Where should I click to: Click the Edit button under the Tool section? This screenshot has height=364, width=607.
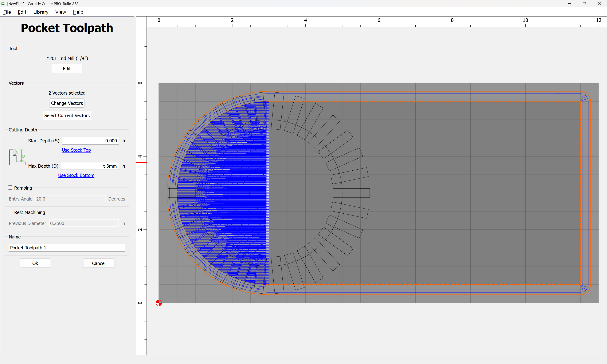tap(67, 69)
